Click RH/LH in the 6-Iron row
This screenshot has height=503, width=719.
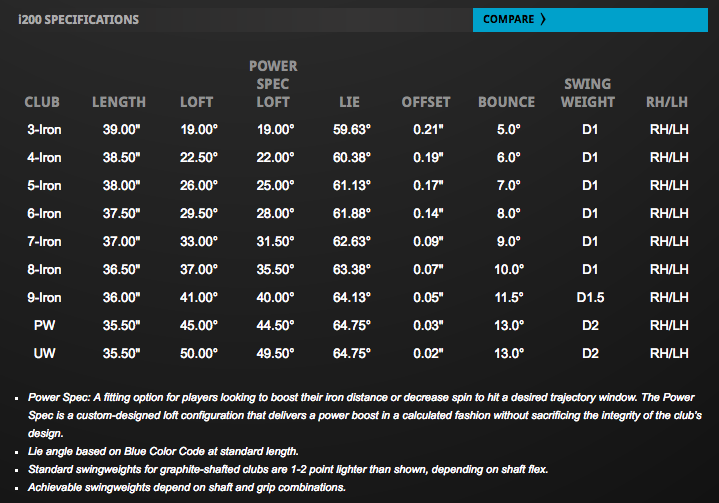(669, 214)
